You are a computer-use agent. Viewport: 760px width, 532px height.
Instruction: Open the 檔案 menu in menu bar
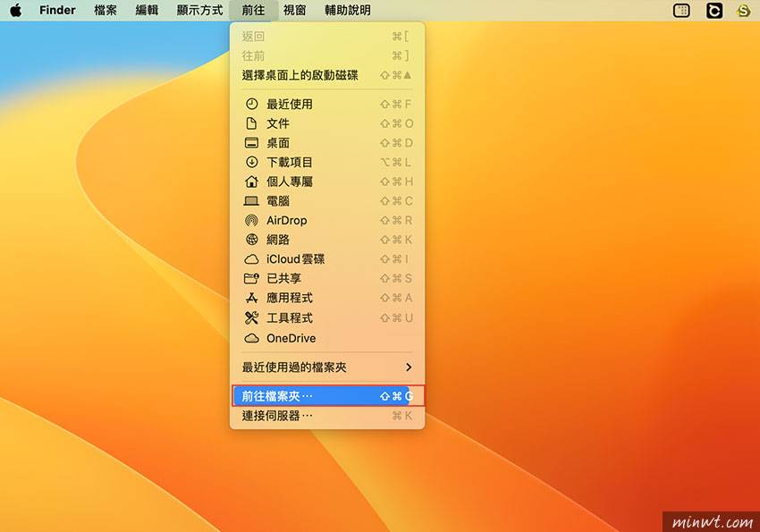pos(106,11)
